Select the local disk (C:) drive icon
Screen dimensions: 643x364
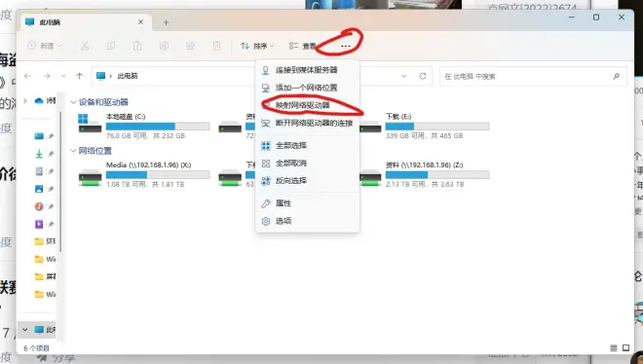coord(90,124)
